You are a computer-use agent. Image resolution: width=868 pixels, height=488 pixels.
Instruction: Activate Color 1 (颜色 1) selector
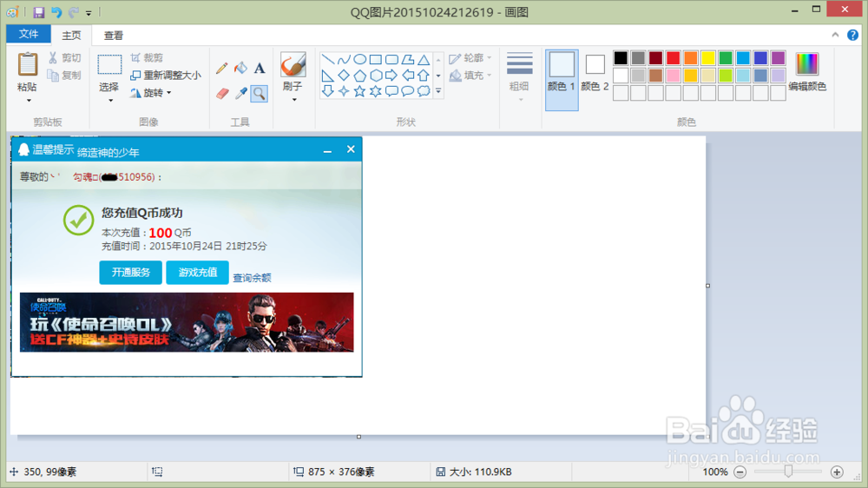pos(562,80)
